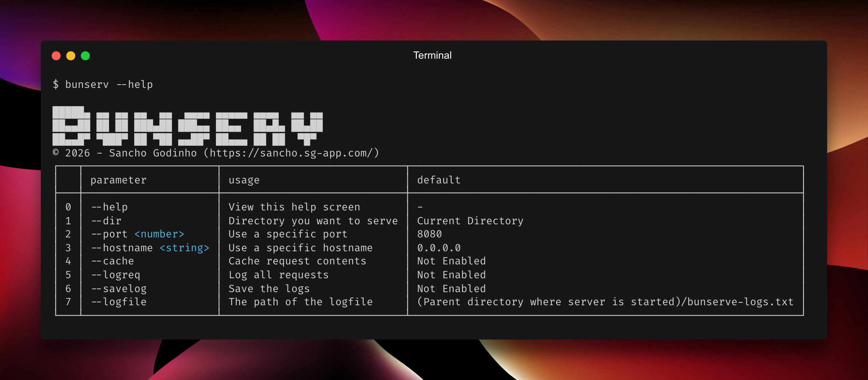The width and height of the screenshot is (868, 380).
Task: Select the '--logreq' parameter cell
Action: [x=116, y=275]
